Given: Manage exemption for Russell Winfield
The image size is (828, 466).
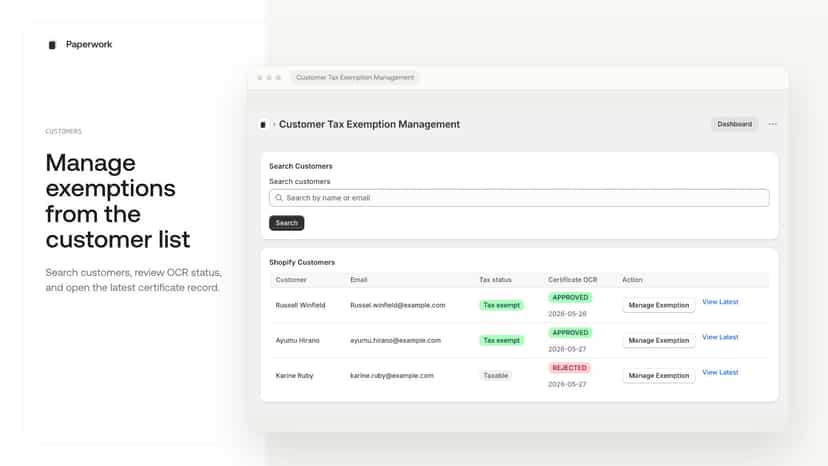Looking at the screenshot, I should tap(658, 305).
